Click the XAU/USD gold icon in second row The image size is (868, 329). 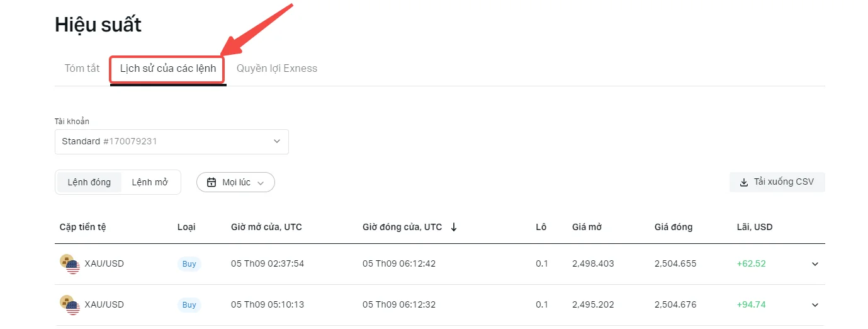point(70,304)
